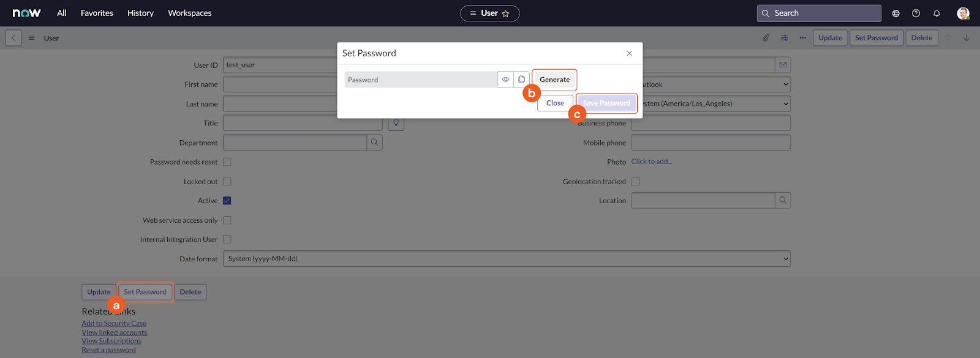Open the notifications bell icon
980x358 pixels.
click(x=937, y=13)
